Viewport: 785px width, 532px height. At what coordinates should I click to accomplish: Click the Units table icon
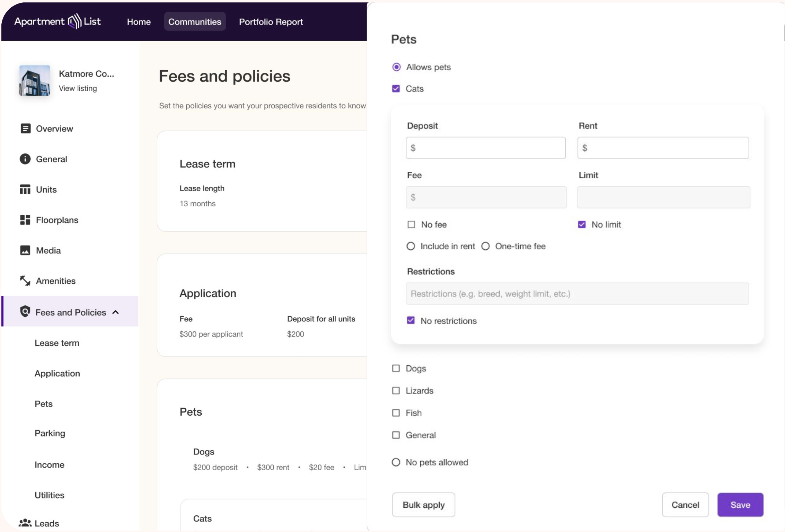(25, 189)
